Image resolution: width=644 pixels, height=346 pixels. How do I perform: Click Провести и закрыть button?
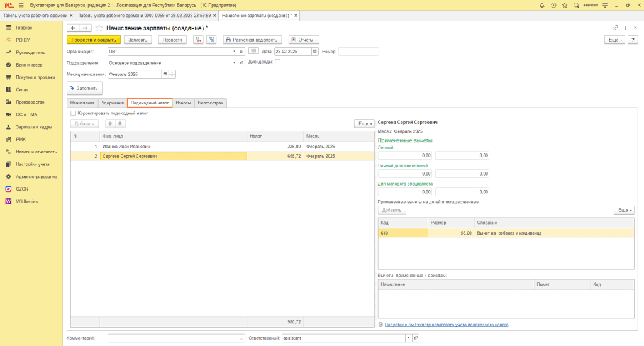94,40
